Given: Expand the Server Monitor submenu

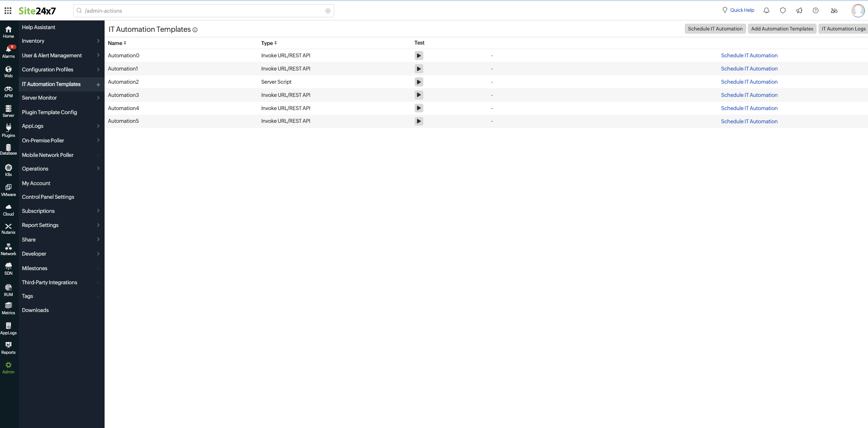Looking at the screenshot, I should [x=98, y=98].
